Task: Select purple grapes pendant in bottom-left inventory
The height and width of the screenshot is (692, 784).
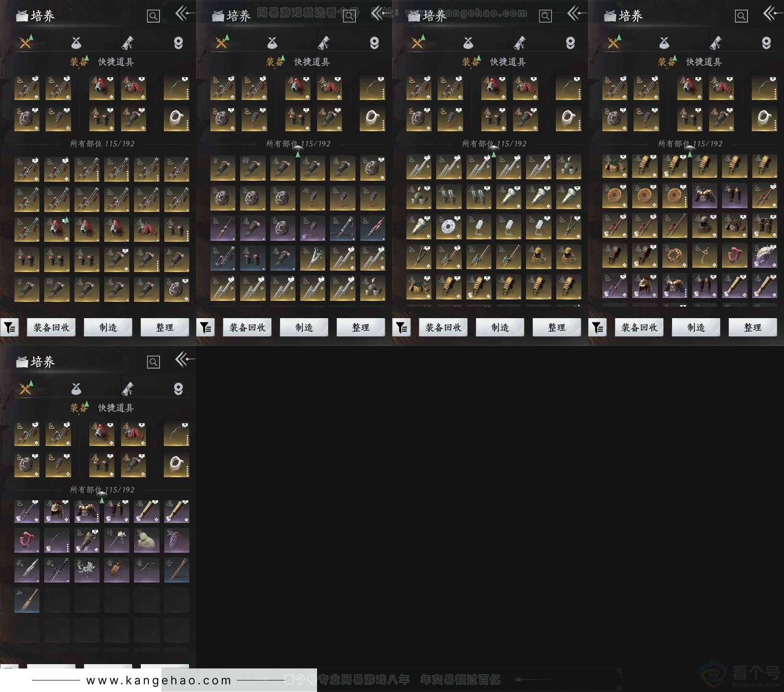Action: click(x=176, y=541)
